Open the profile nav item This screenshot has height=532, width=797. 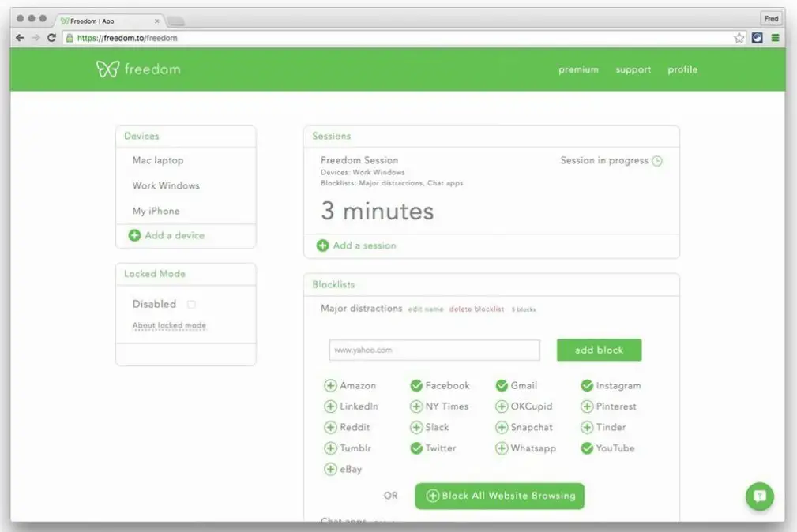point(682,69)
